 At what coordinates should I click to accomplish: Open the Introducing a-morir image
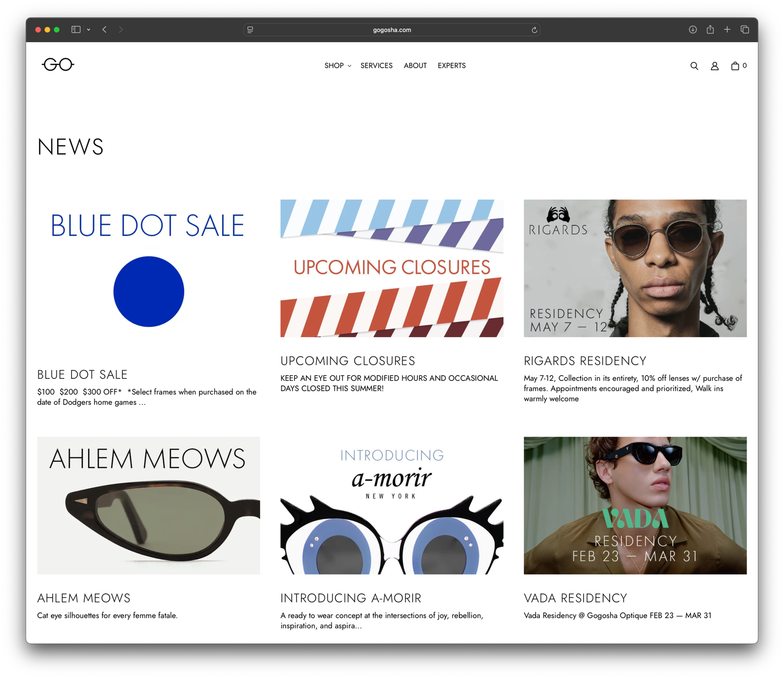coord(392,505)
